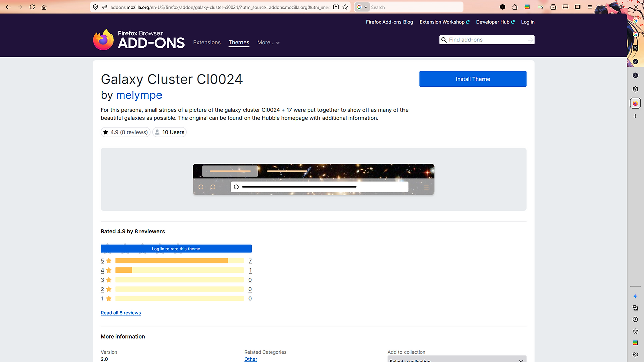Click the 4.9 (8 reviews) rating badge
Viewport: 644px width, 362px height.
125,132
